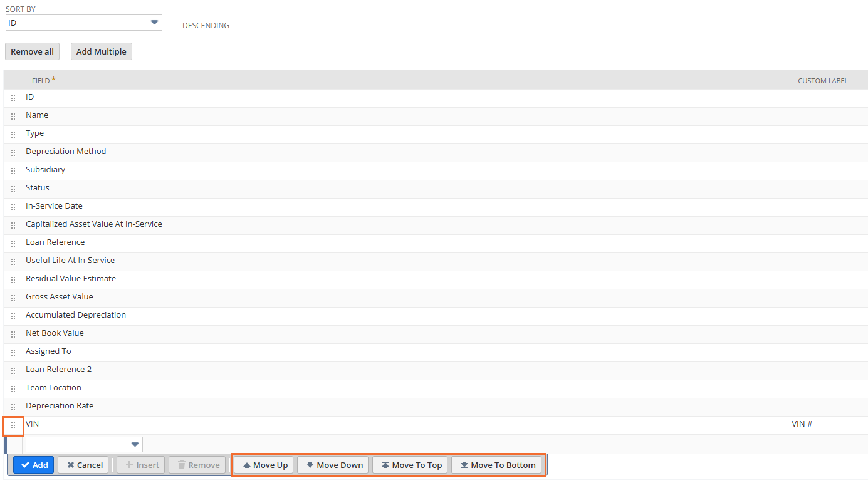Click the Add Multiple button
The height and width of the screenshot is (483, 868).
point(102,51)
